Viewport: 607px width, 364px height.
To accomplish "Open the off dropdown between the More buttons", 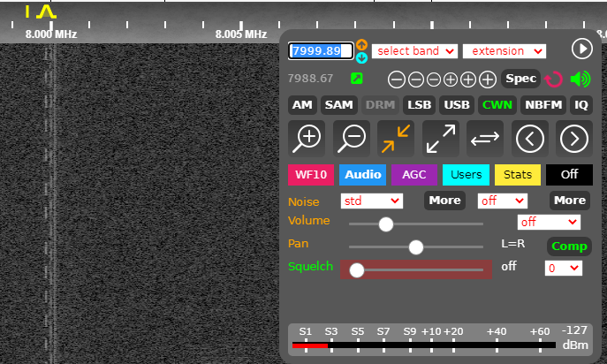I will (x=503, y=201).
